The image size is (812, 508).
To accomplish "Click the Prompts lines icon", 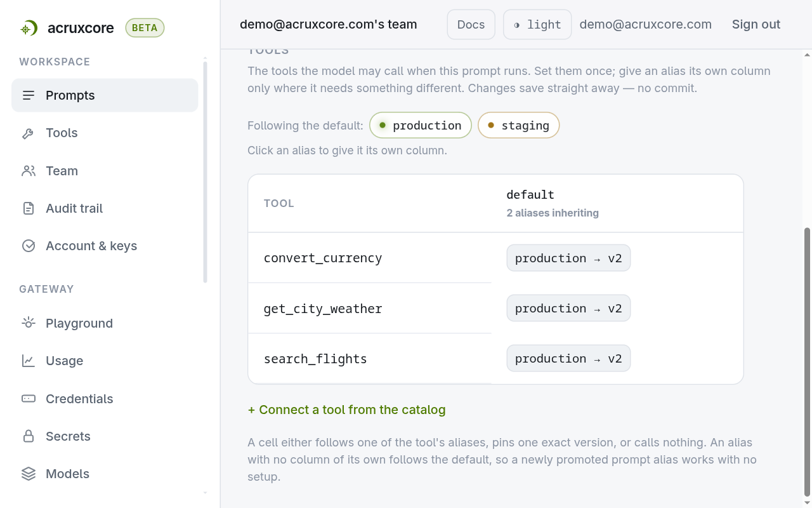I will click(x=29, y=95).
